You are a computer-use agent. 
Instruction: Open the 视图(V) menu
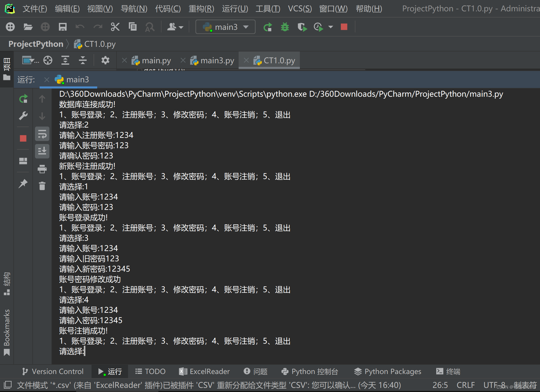[x=100, y=9]
